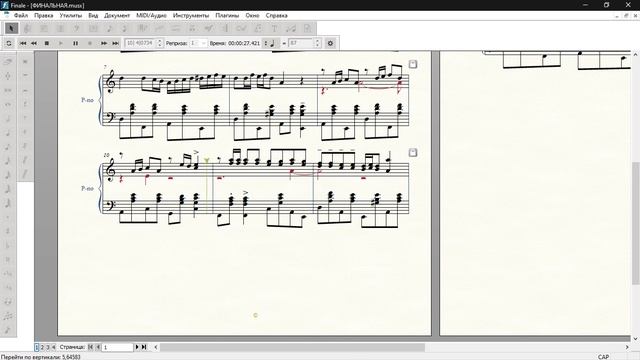Pause the playback

pos(76,43)
